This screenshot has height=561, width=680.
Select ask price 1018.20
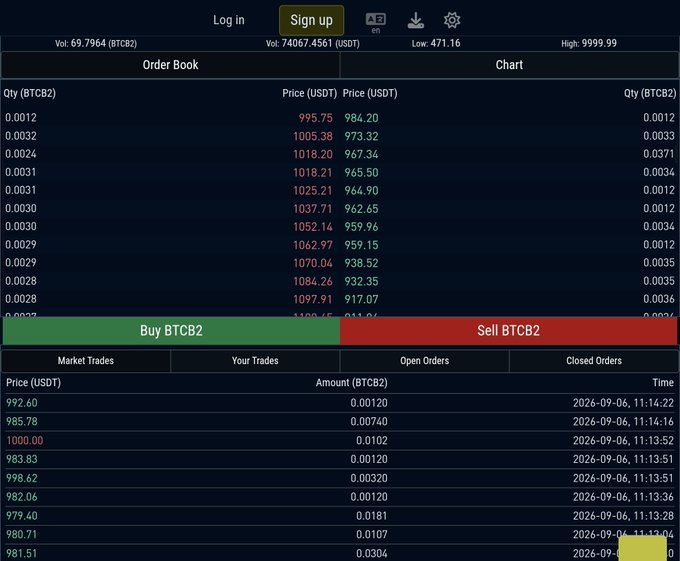coord(313,154)
